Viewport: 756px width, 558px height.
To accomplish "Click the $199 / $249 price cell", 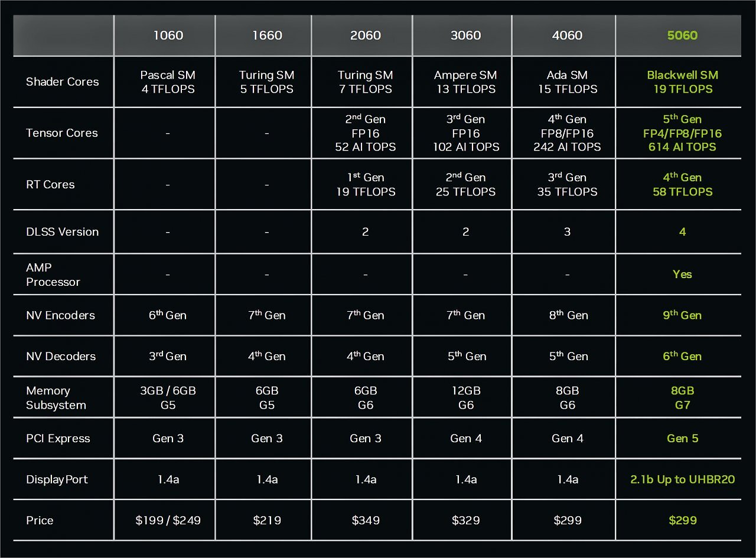I will coord(168,520).
